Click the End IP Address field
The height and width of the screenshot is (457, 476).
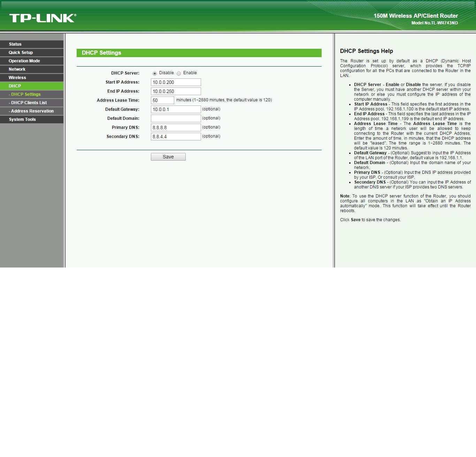pos(176,91)
